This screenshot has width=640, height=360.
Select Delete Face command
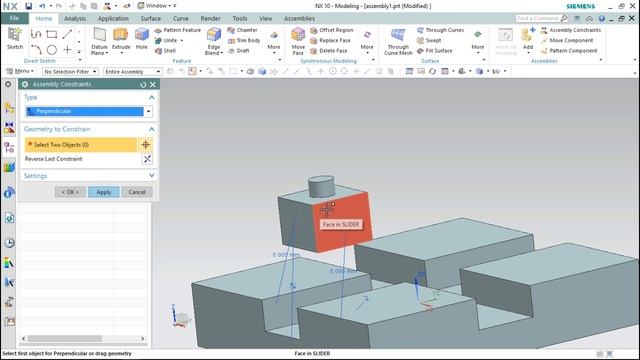[x=329, y=51]
